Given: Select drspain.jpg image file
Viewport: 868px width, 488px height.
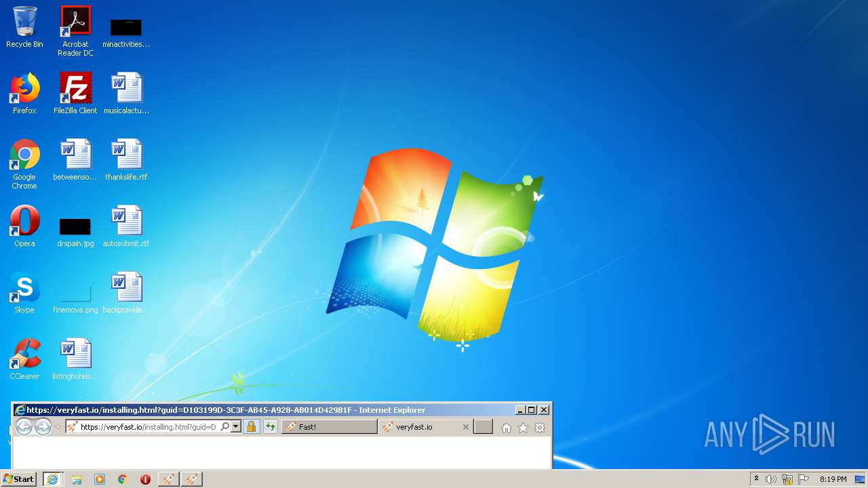Looking at the screenshot, I should [x=75, y=232].
